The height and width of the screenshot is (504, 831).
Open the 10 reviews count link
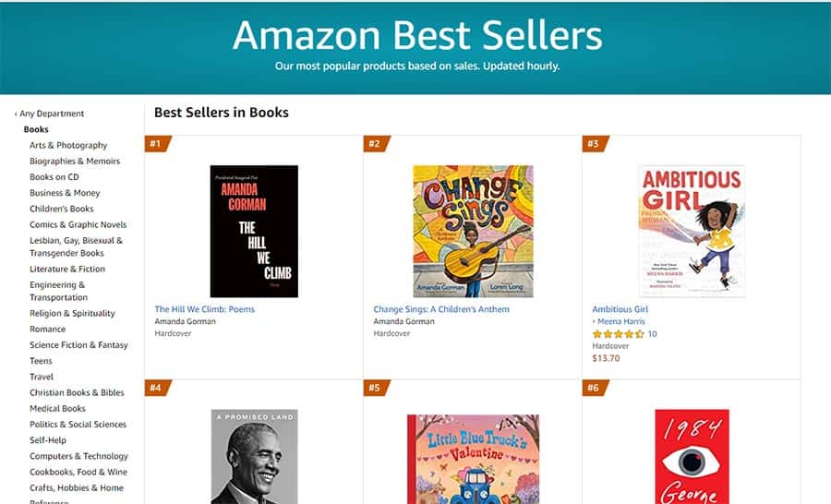point(653,334)
